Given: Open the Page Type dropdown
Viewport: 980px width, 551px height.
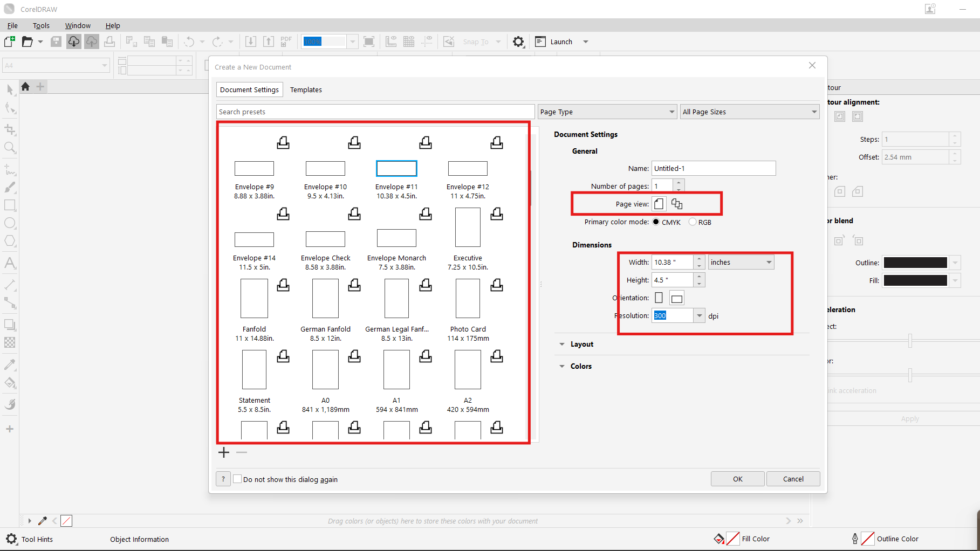Looking at the screenshot, I should click(607, 112).
